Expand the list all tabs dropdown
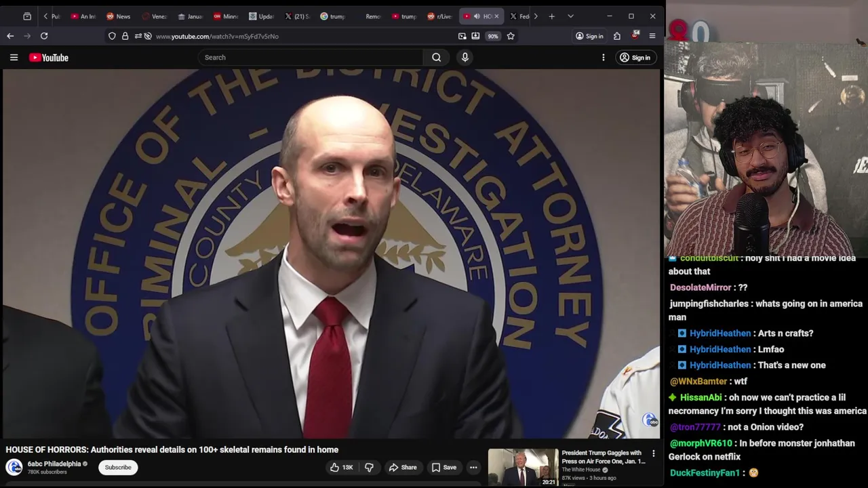 (570, 16)
